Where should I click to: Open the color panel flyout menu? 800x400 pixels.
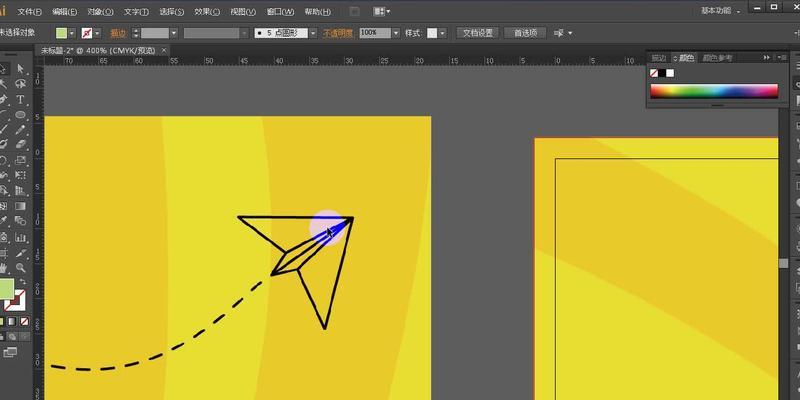(782, 58)
